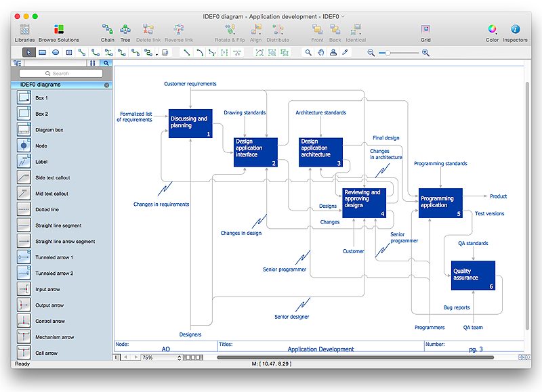Image resolution: width=542 pixels, height=392 pixels.
Task: Activate the hand pan tool
Action: coord(321,52)
